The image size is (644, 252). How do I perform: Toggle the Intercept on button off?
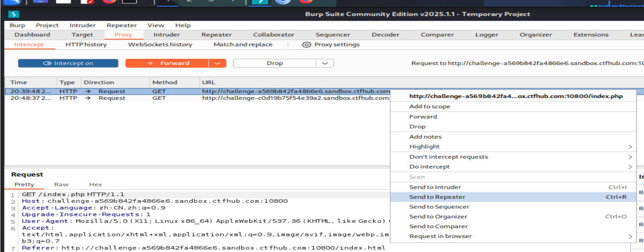68,63
